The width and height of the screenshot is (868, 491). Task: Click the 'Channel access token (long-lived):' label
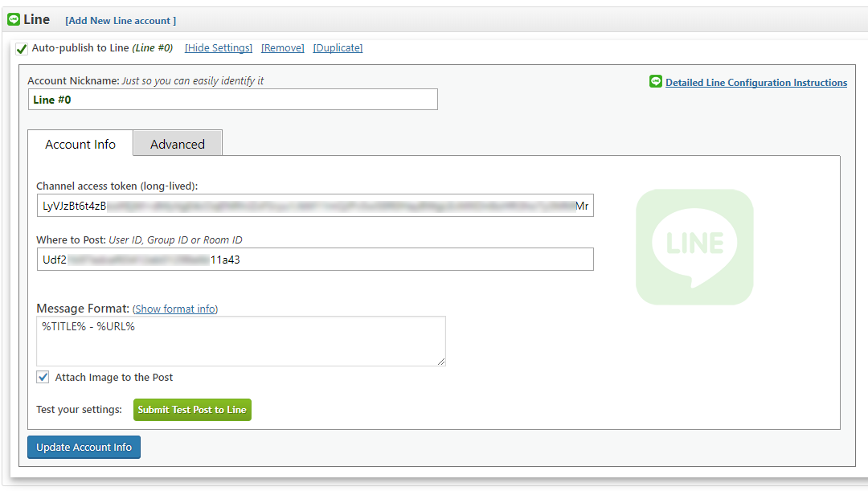[x=117, y=186]
